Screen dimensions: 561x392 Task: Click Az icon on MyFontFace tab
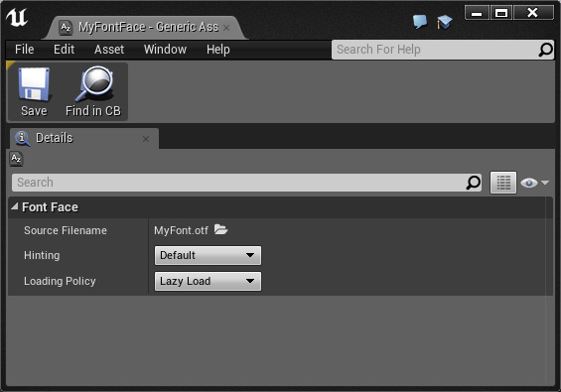click(x=66, y=27)
